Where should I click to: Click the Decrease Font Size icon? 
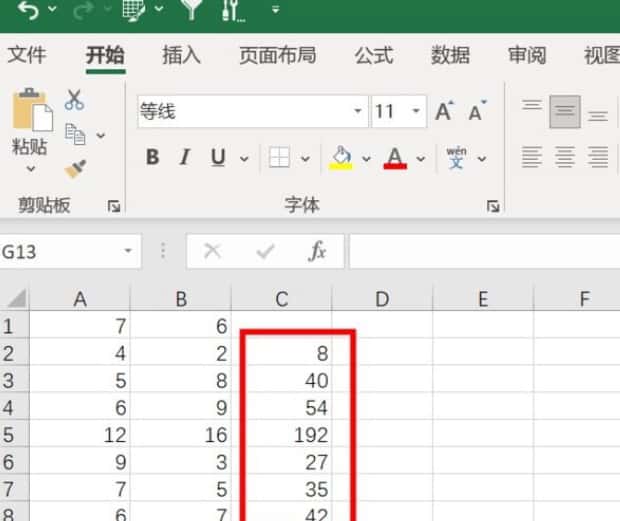[476, 112]
